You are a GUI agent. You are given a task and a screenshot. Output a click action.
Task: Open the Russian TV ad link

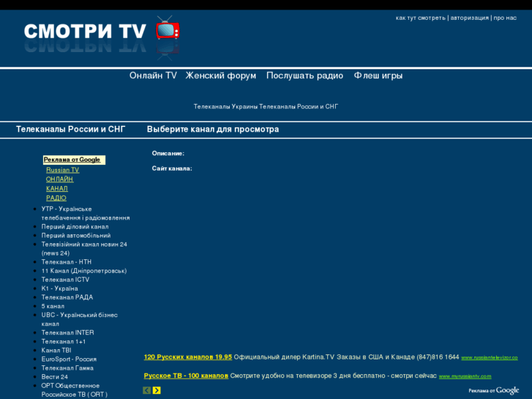(63, 170)
